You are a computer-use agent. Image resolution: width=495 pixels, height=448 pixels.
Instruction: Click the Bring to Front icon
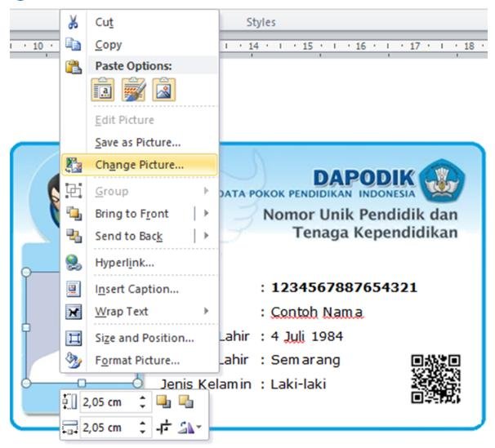tap(74, 214)
